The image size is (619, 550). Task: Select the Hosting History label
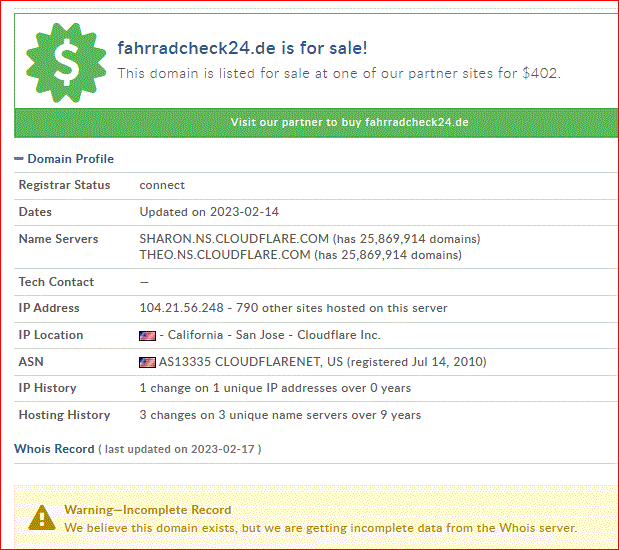64,415
